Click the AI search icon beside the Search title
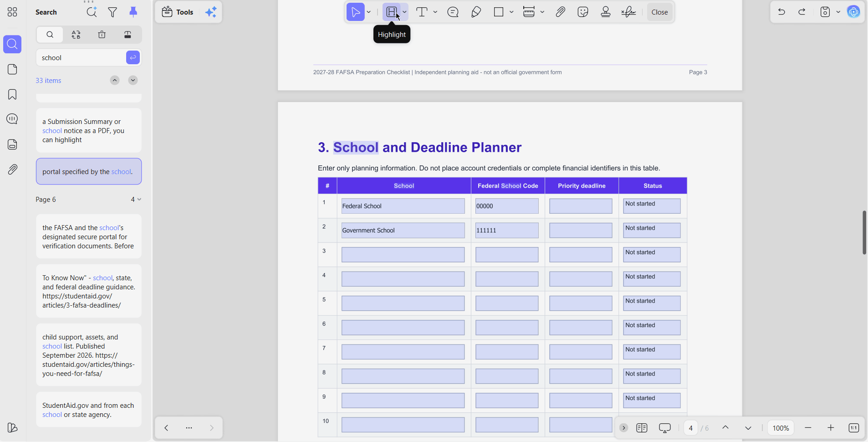The image size is (868, 442). 92,12
